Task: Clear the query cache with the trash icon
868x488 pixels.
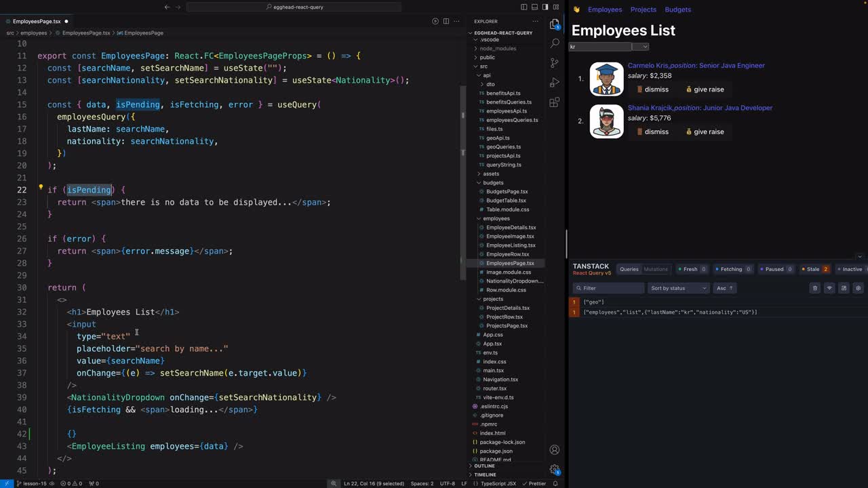Action: (814, 288)
